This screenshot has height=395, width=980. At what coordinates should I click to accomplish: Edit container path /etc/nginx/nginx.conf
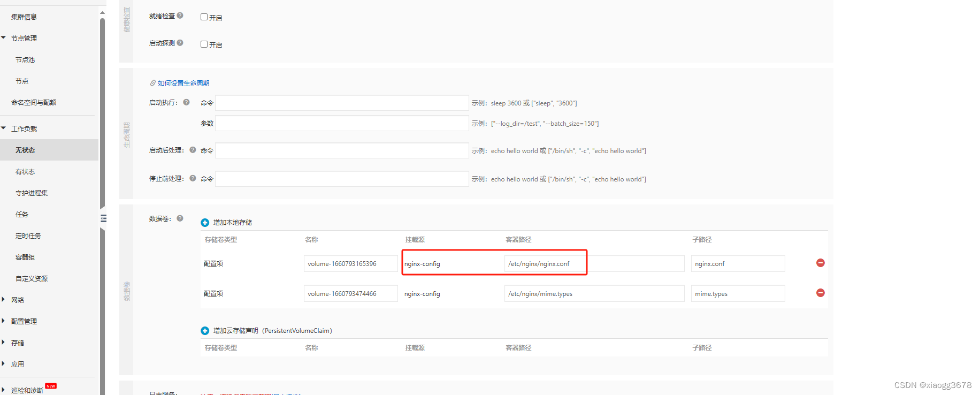pyautogui.click(x=594, y=263)
